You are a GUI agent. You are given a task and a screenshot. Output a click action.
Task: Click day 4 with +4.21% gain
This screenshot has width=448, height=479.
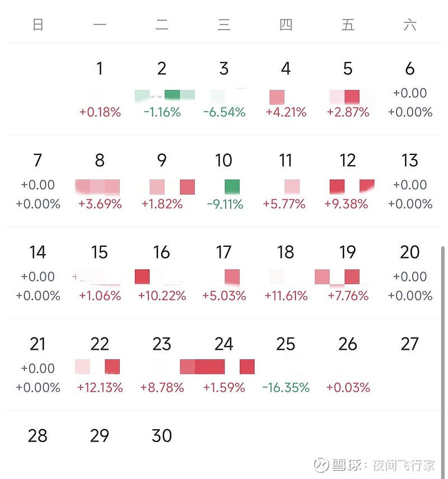point(286,90)
